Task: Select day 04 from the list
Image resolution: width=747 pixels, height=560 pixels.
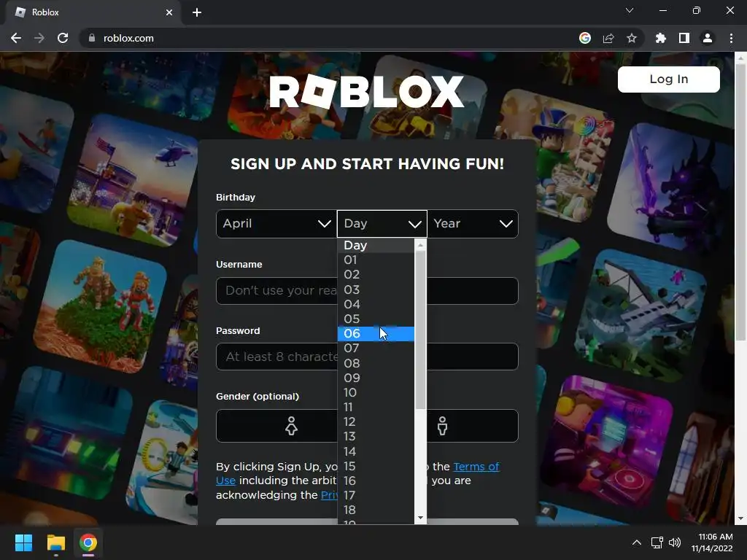Action: point(376,304)
